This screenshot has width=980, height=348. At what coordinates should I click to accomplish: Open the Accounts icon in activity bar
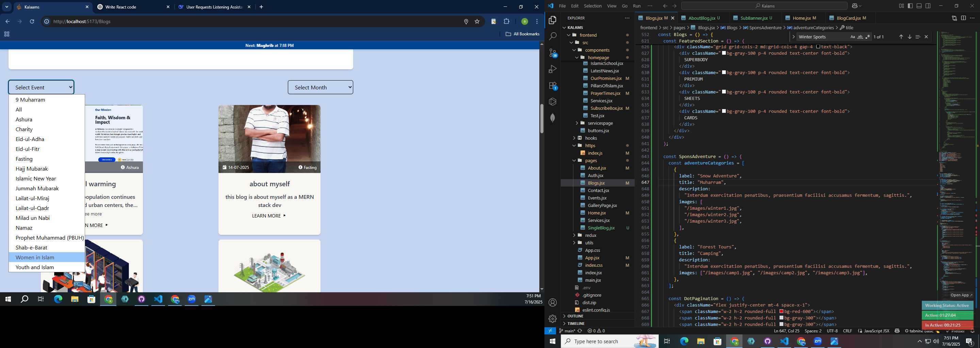pyautogui.click(x=553, y=302)
